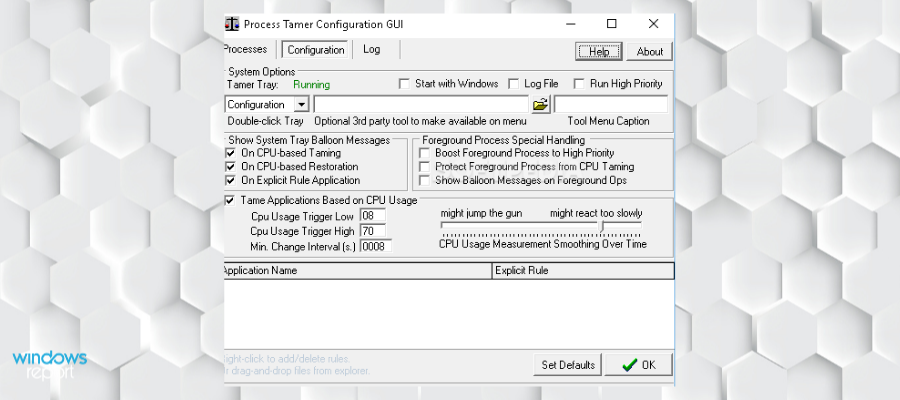
Task: Switch to the Processes tab
Action: [x=245, y=49]
